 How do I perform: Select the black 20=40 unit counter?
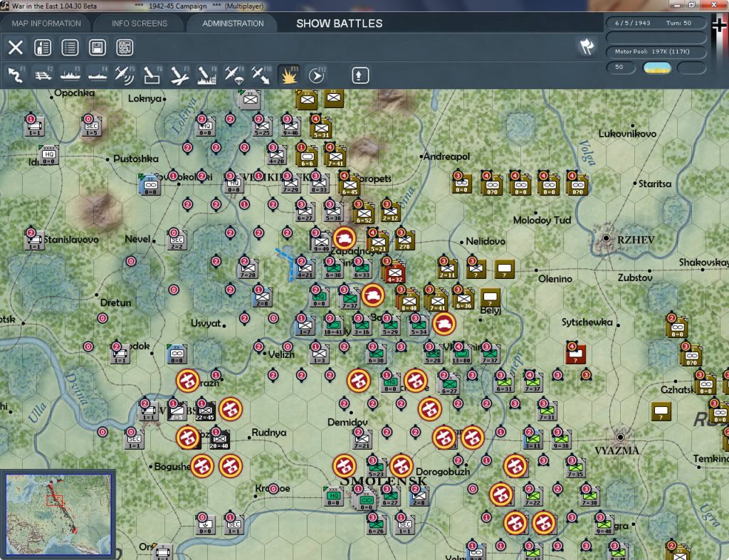click(219, 439)
